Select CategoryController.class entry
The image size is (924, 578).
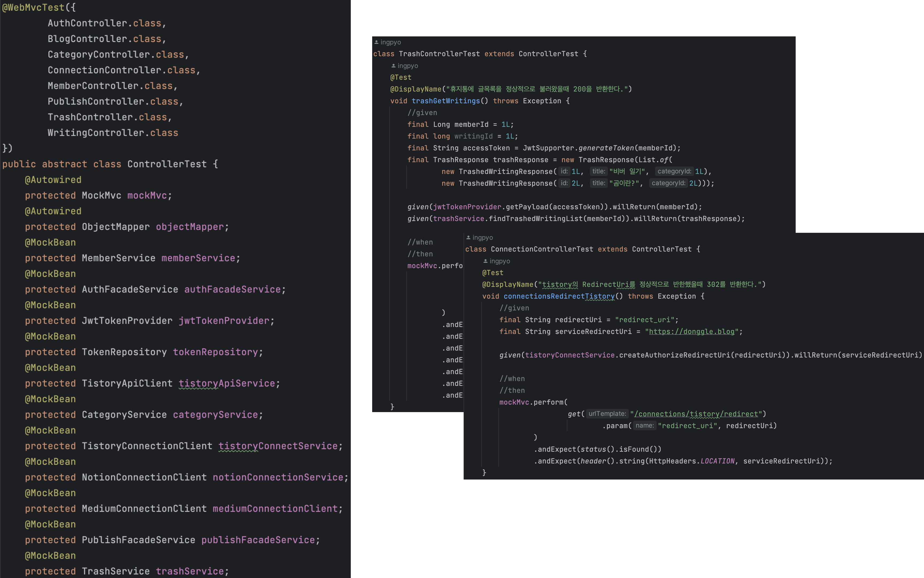(116, 55)
